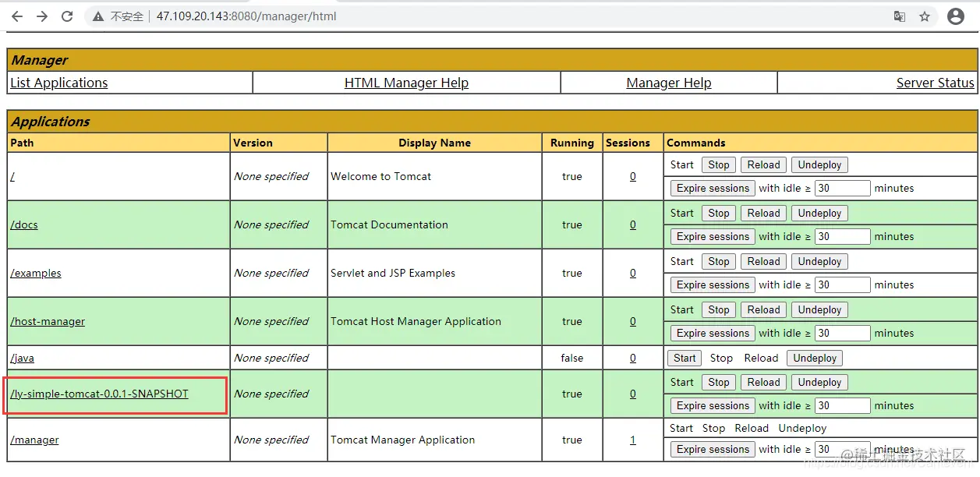Undeploy the /host-manager application

pyautogui.click(x=819, y=310)
